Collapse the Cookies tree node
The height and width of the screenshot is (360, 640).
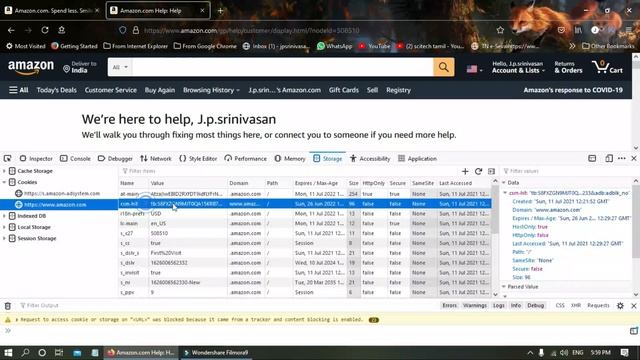tap(4, 182)
